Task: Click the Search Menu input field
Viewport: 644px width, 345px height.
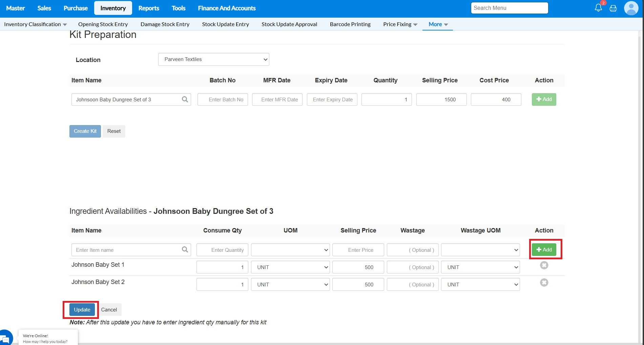Action: [509, 8]
